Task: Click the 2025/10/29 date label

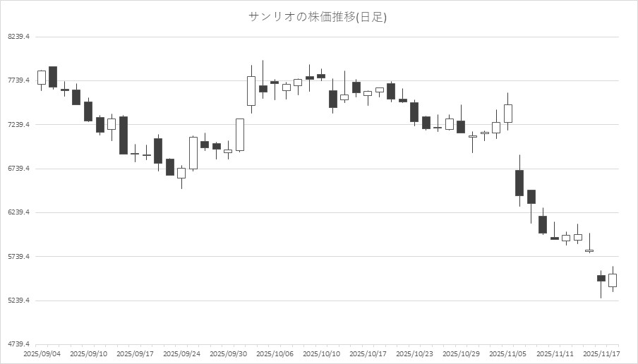Action: pos(461,353)
